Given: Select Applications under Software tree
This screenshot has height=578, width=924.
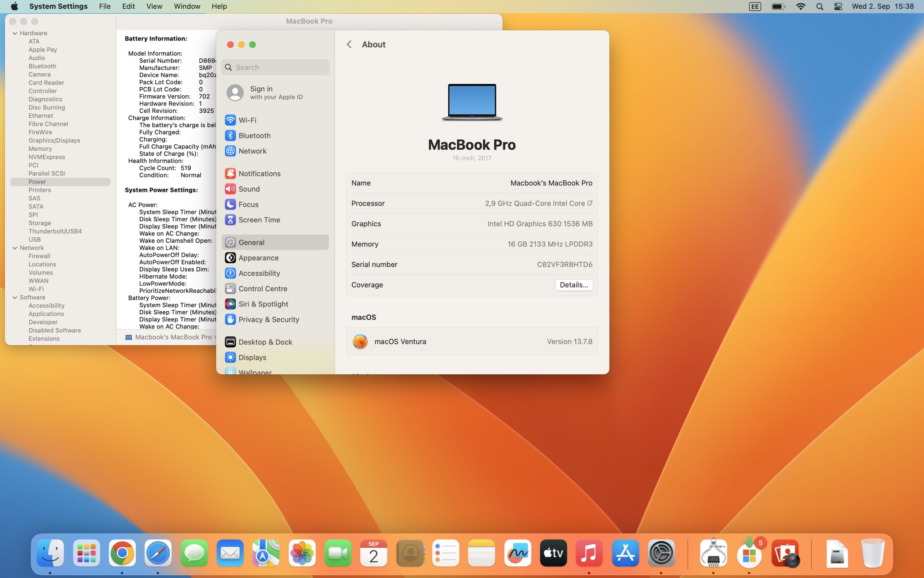Looking at the screenshot, I should point(46,314).
